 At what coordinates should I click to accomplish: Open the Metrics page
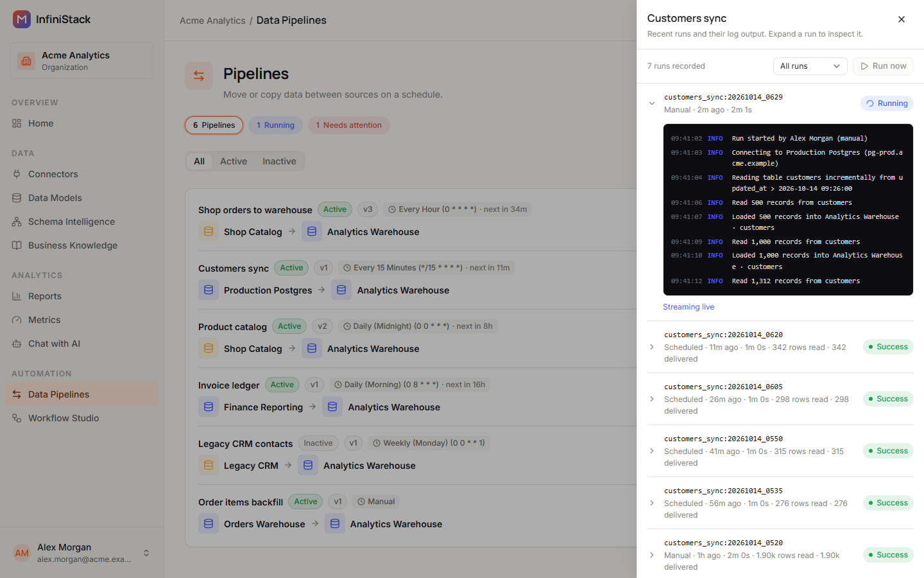[x=81, y=320]
